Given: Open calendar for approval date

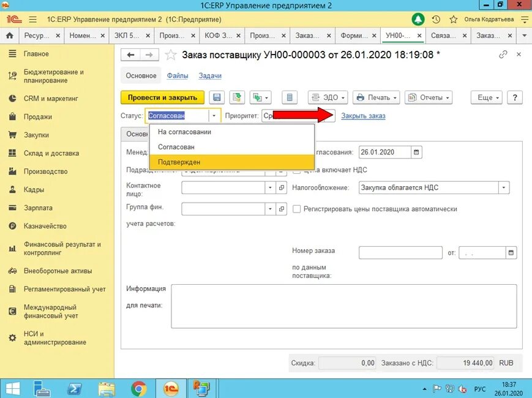Looking at the screenshot, I should 416,152.
